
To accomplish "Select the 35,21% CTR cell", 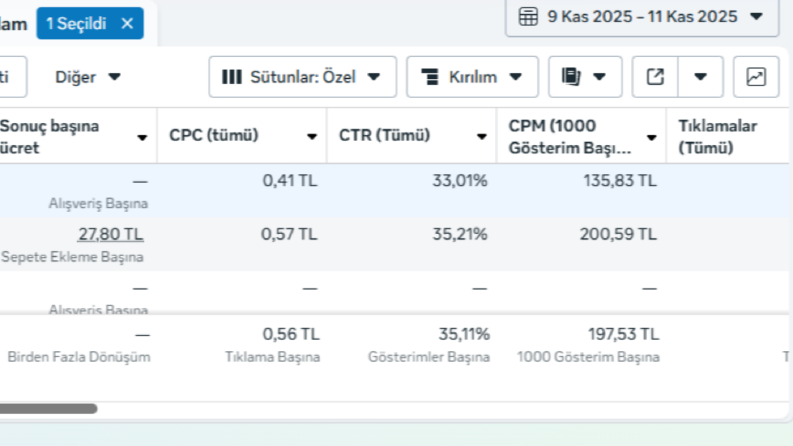I will pos(460,234).
